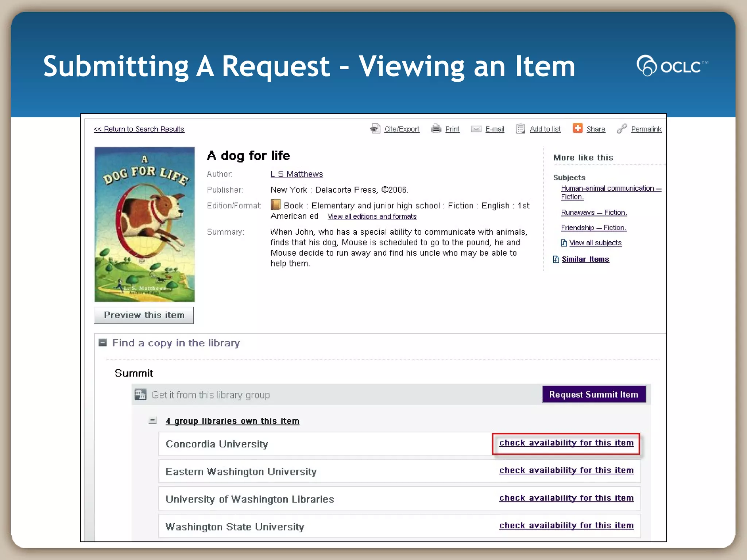The height and width of the screenshot is (560, 747).
Task: Click 4 group libraries own this item
Action: click(x=232, y=421)
